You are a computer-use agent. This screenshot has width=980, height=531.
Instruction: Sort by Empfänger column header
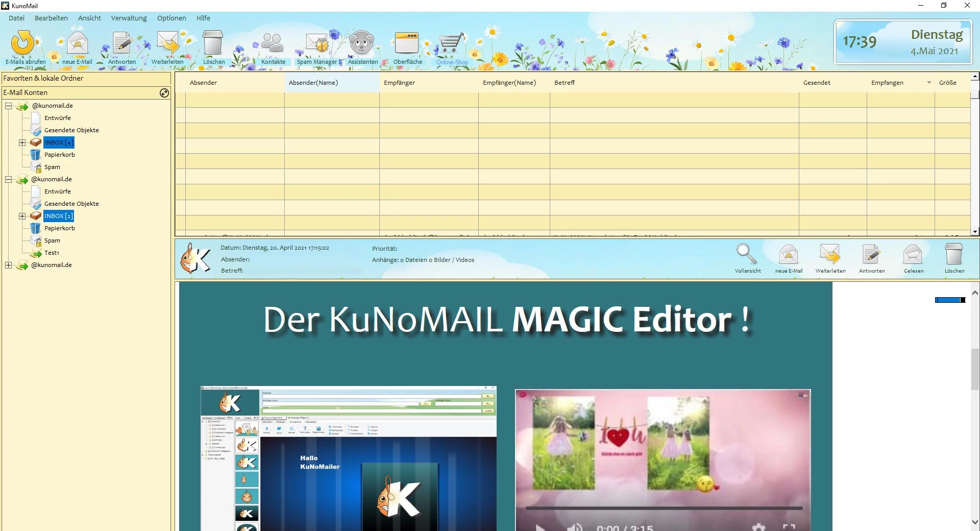pos(429,83)
